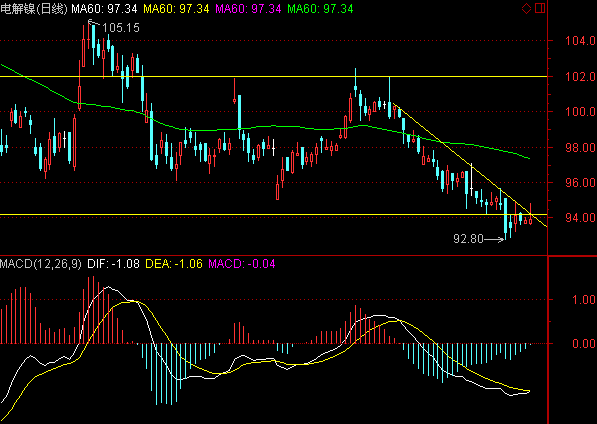The image size is (597, 424).
Task: Click the arrow beside the 92.80 low label
Action: click(494, 239)
